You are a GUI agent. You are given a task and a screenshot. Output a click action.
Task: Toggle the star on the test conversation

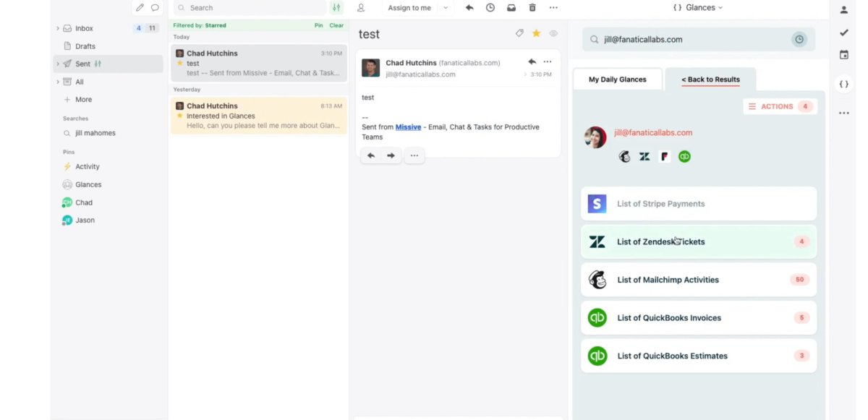(536, 33)
